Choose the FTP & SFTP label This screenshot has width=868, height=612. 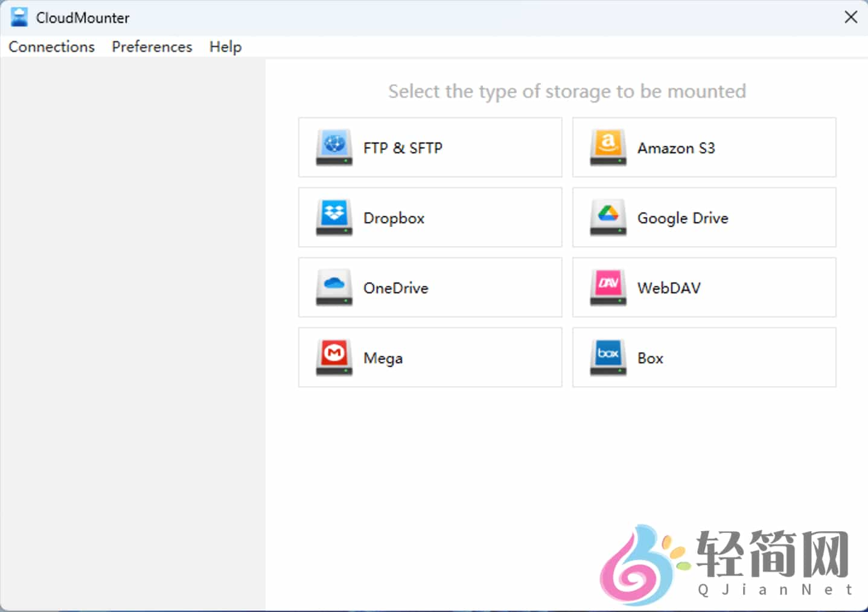tap(403, 148)
